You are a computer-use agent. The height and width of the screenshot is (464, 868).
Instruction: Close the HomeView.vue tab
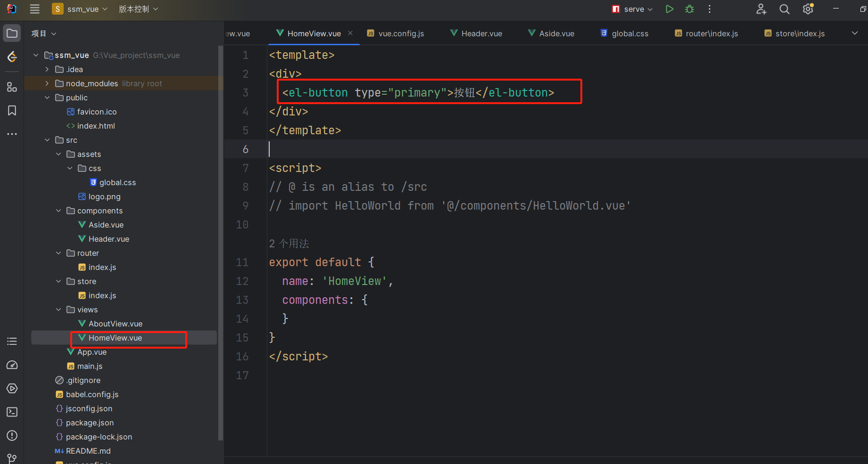pyautogui.click(x=350, y=33)
